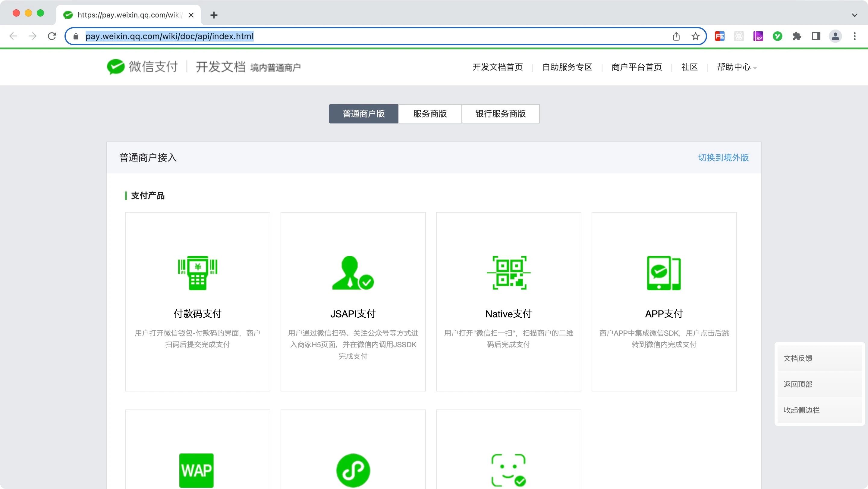
Task: Switch to the 服务商版 tab
Action: 430,114
